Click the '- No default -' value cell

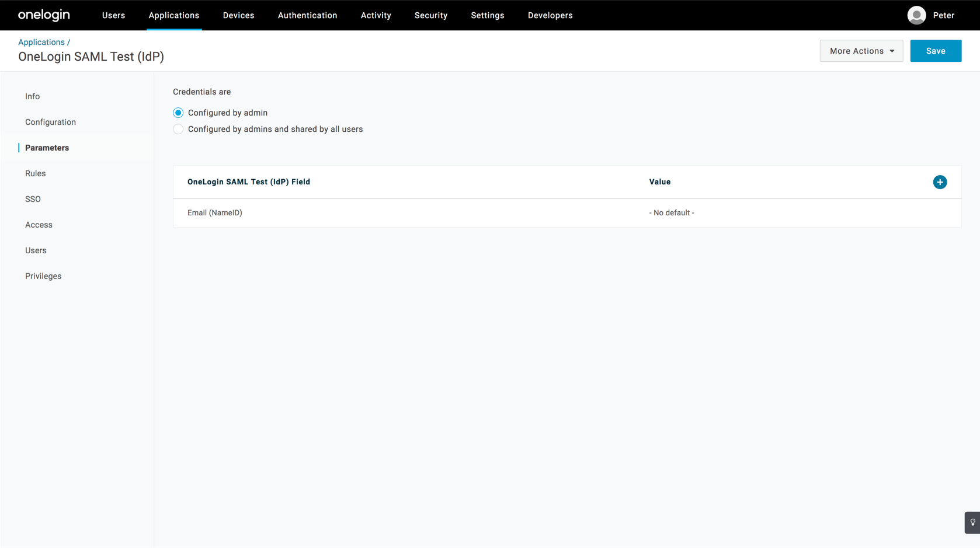[672, 213]
